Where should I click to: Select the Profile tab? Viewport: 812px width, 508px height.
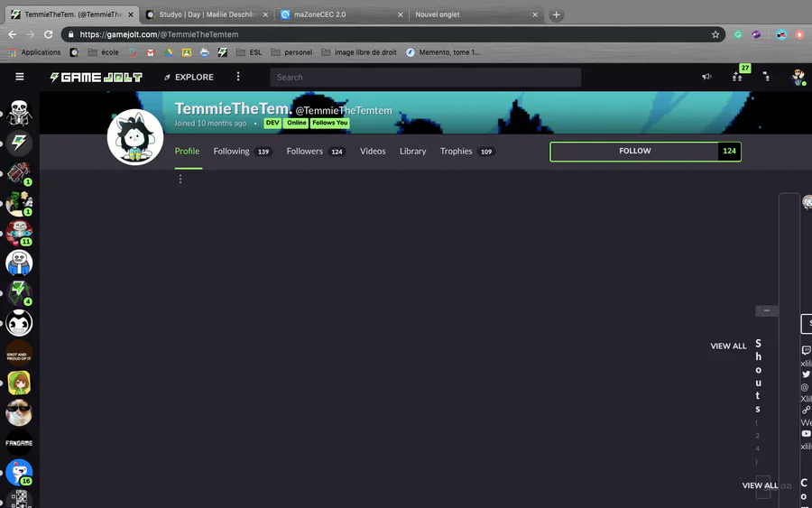tap(187, 152)
